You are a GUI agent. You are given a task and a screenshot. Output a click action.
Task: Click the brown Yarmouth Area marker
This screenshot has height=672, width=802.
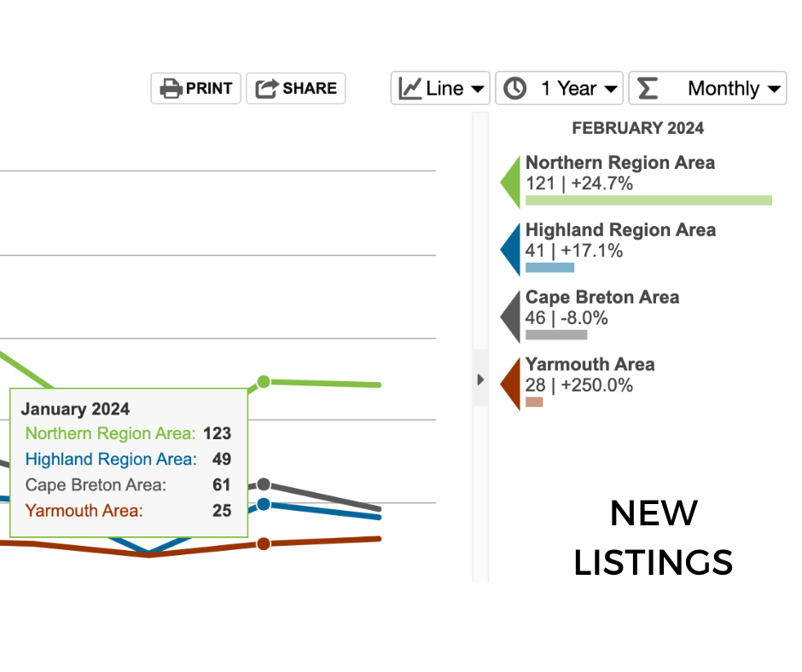[510, 384]
